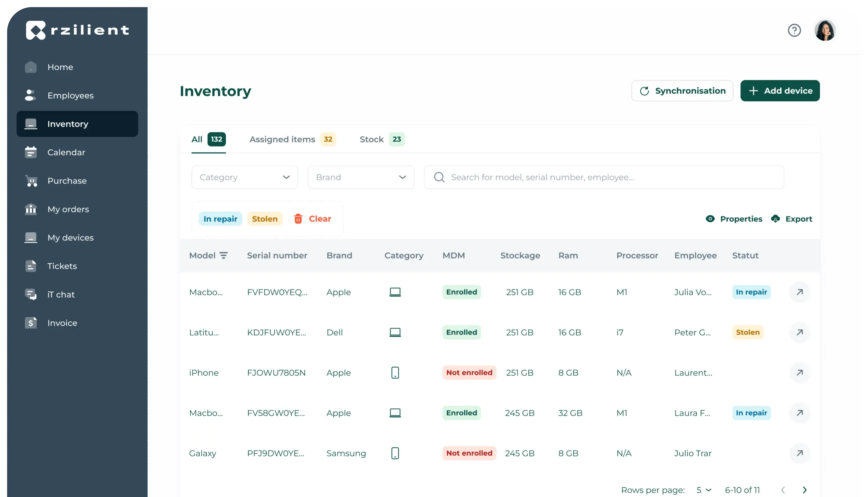
Task: Open the iT chat sidebar item
Action: click(x=61, y=295)
